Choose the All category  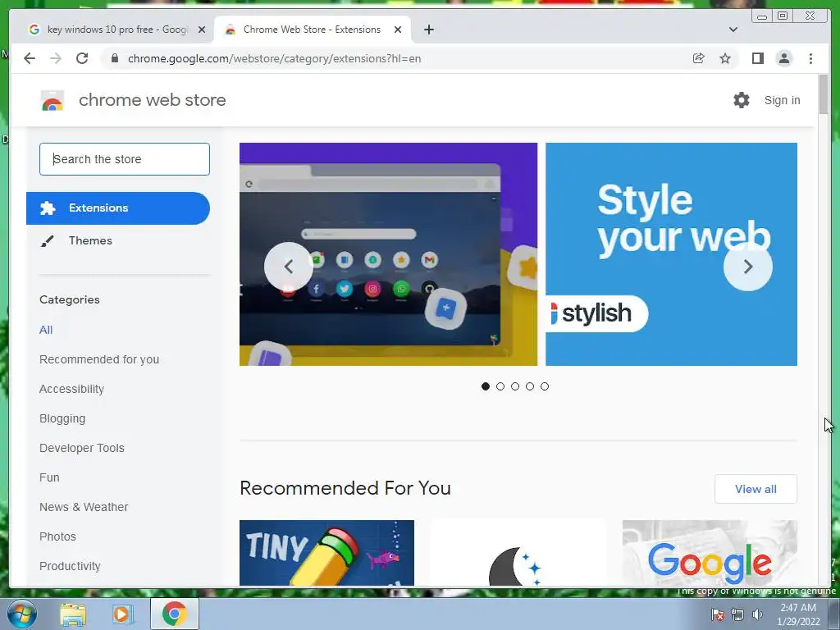pos(46,330)
